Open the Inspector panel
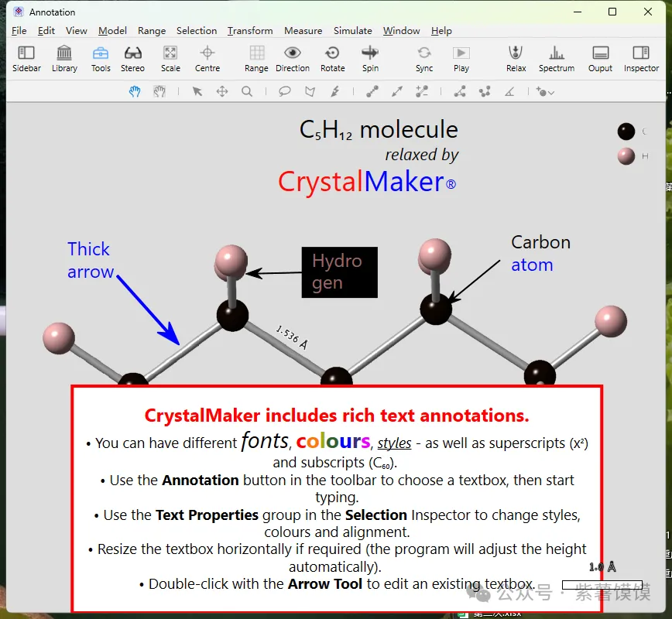The image size is (672, 619). coord(641,59)
